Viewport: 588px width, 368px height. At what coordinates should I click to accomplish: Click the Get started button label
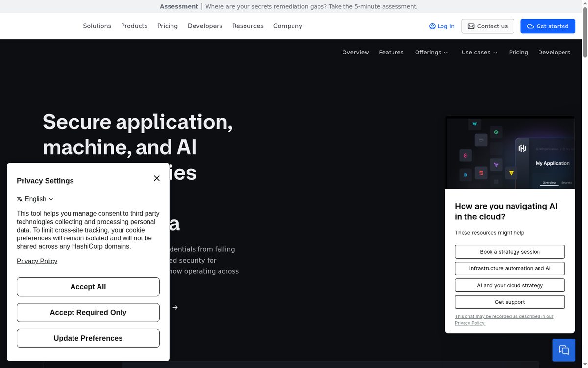pyautogui.click(x=552, y=26)
